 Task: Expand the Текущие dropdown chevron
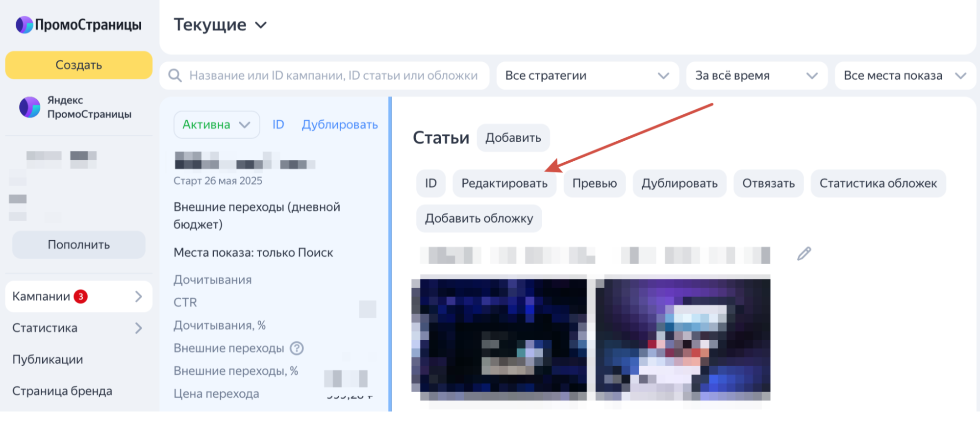[261, 25]
